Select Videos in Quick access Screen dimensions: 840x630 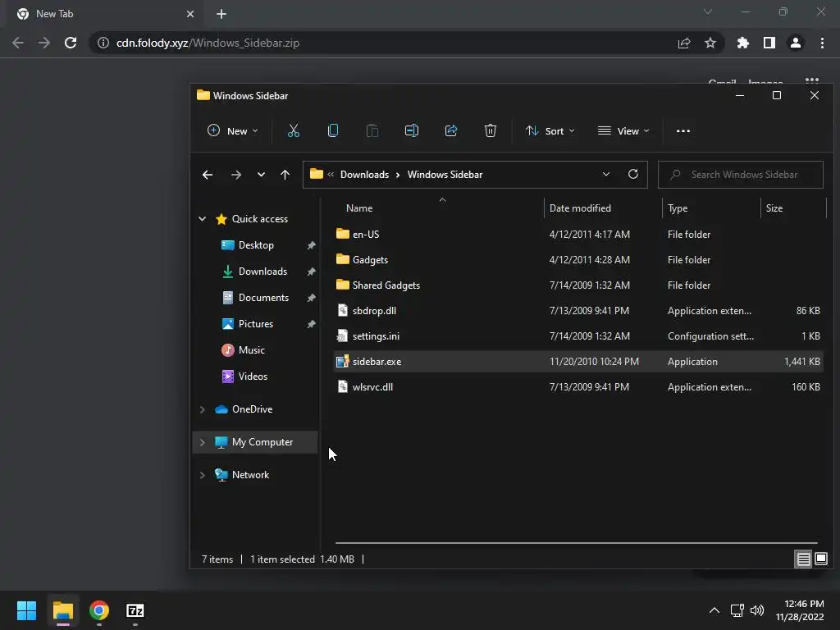(253, 377)
